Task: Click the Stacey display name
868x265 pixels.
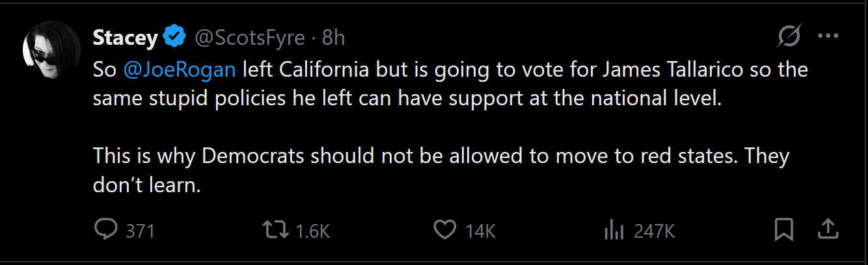Action: click(125, 38)
